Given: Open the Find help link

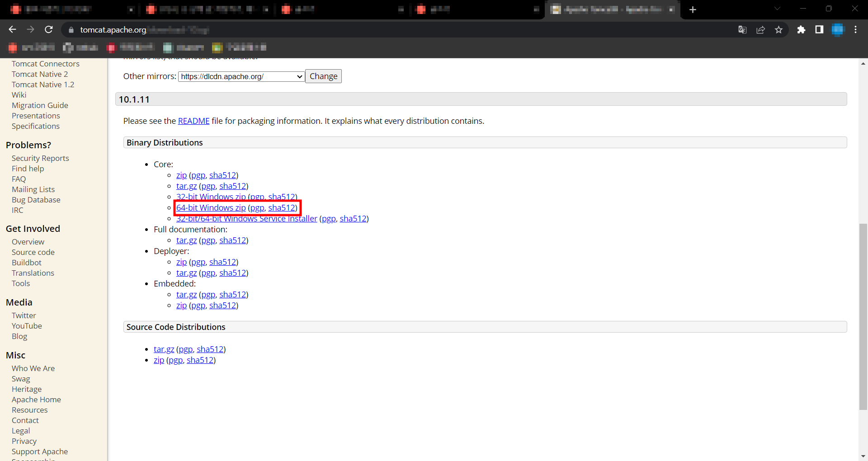Looking at the screenshot, I should coord(28,169).
